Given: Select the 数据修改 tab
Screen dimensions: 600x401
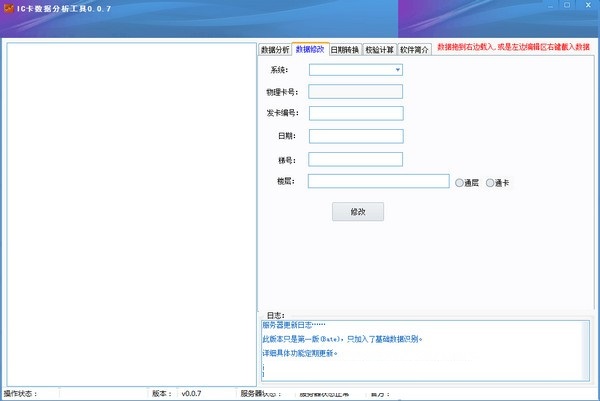Looking at the screenshot, I should [310, 49].
